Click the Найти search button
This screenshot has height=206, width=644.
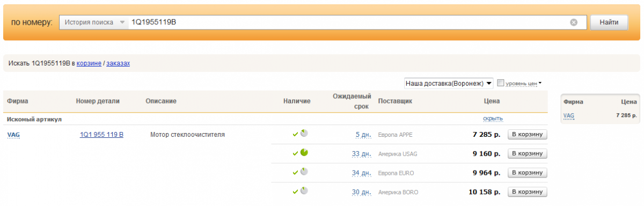point(609,23)
